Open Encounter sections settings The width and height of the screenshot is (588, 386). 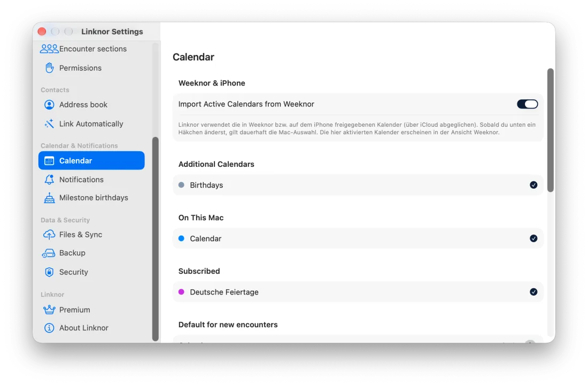point(91,49)
